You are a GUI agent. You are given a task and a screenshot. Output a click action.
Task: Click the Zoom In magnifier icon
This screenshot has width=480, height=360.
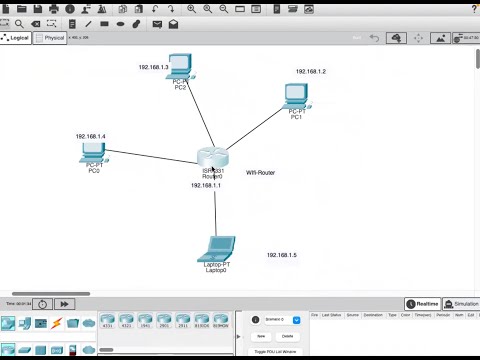pyautogui.click(x=191, y=9)
